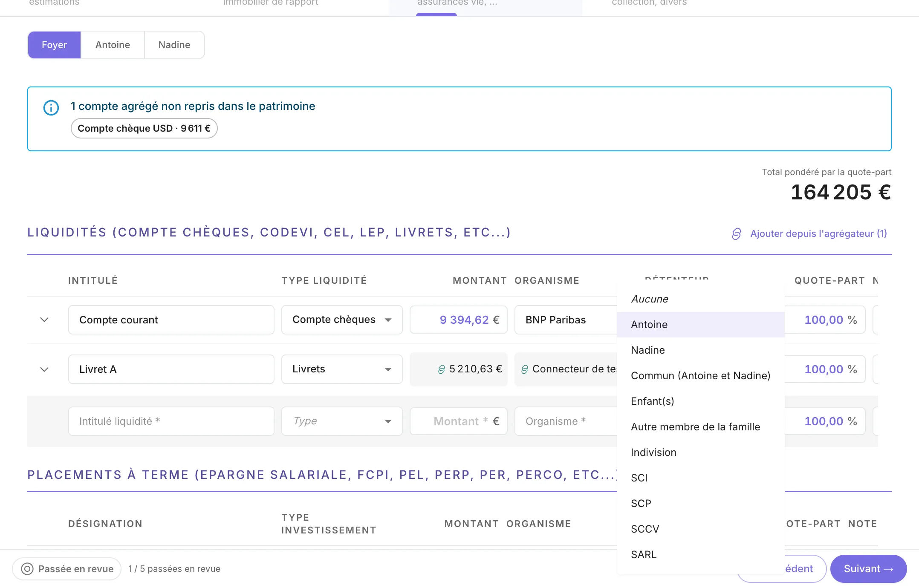The image size is (919, 588).
Task: Open the empty Type dropdown in new row
Action: [x=342, y=421]
